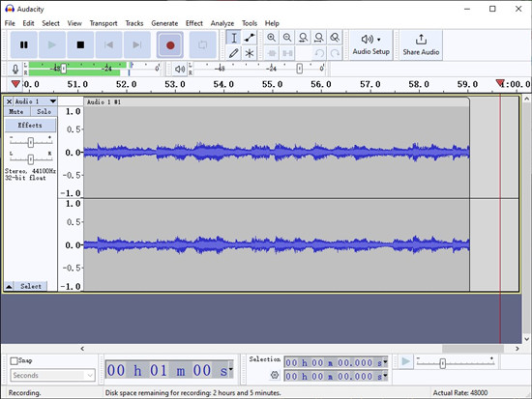Screen dimensions: 532x399
Task: Click the Zoom Out icon
Action: pyautogui.click(x=287, y=38)
